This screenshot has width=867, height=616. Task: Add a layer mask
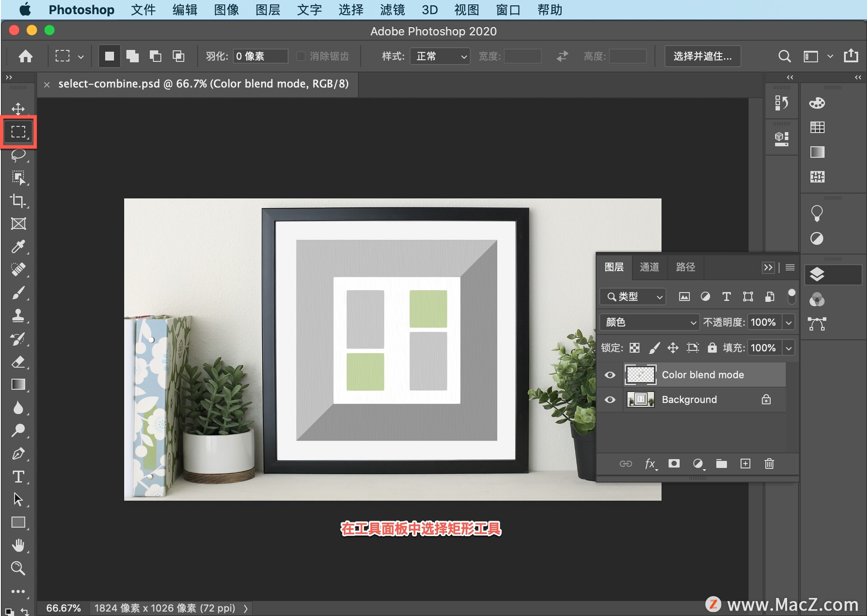click(x=674, y=463)
